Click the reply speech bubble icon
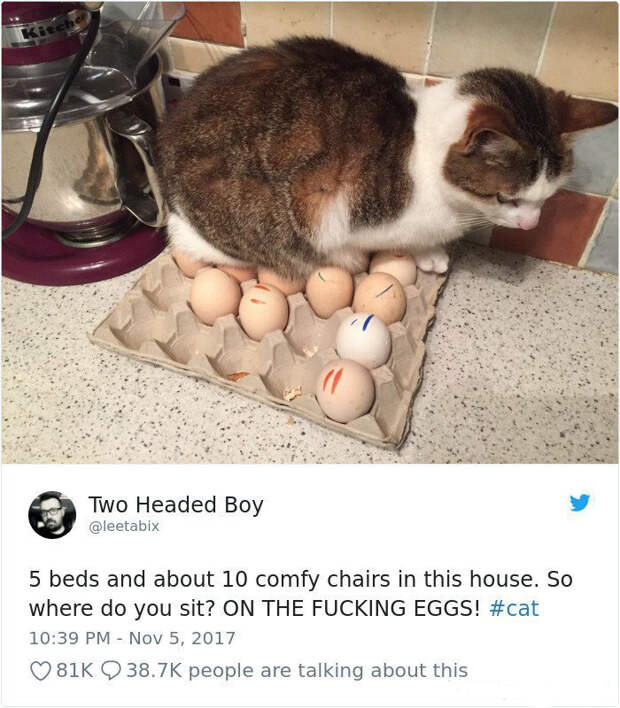Image resolution: width=620 pixels, height=708 pixels. tap(111, 671)
